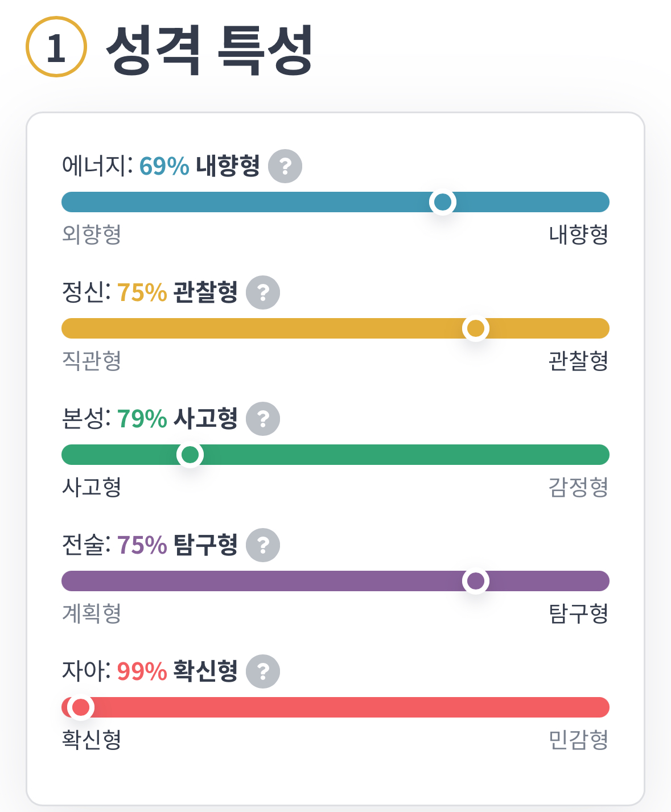The height and width of the screenshot is (812, 671).
Task: Click the help icon beside 본성 사고형
Action: click(x=263, y=419)
